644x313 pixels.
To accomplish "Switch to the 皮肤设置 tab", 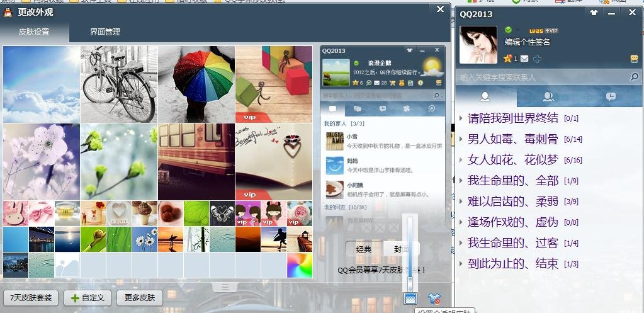I will coord(34,31).
